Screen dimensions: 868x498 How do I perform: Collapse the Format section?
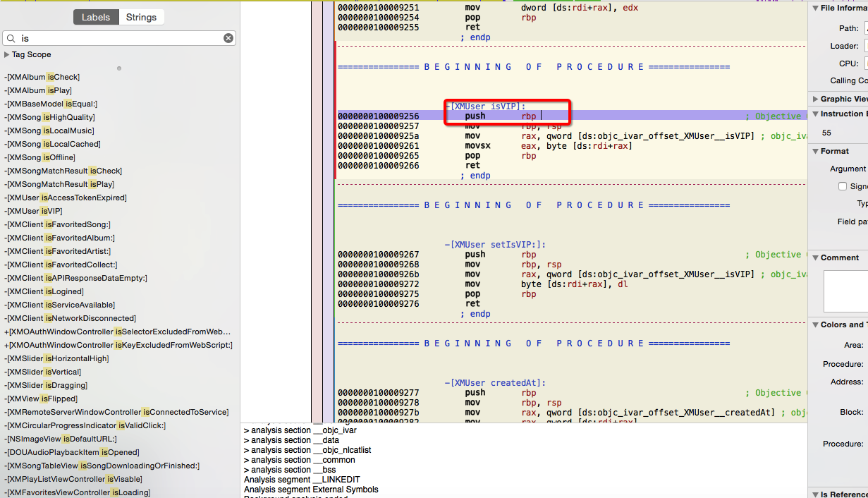815,151
